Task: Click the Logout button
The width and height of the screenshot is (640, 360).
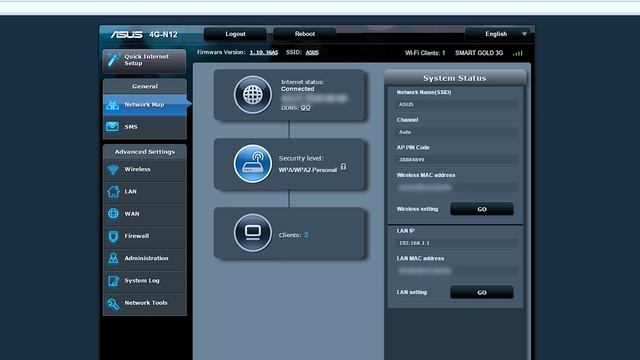Action: click(235, 34)
